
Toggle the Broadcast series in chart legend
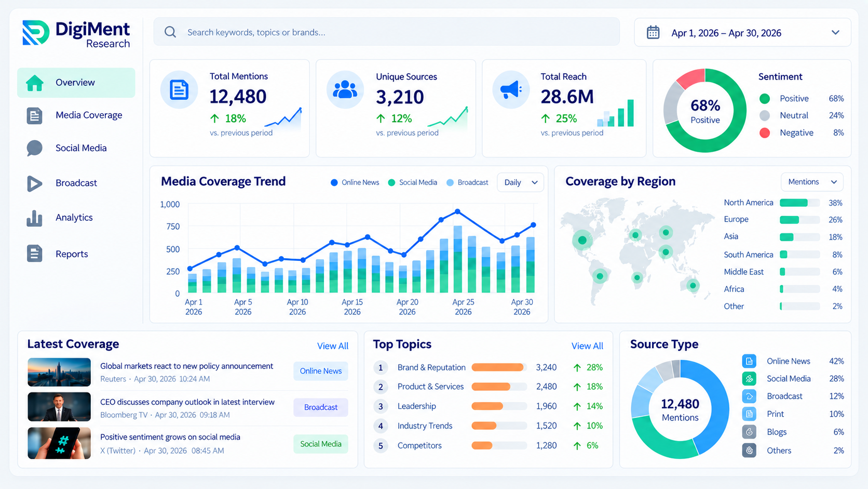(x=467, y=182)
